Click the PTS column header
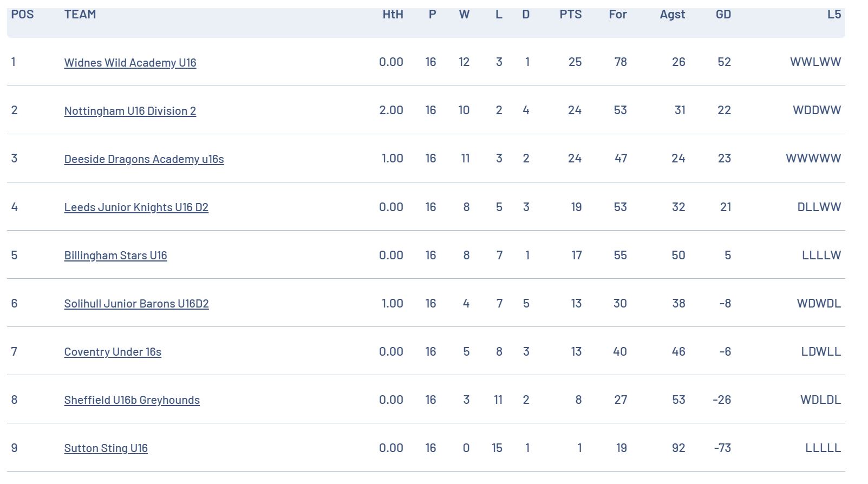Viewport: 868px width, 484px height. 571,15
